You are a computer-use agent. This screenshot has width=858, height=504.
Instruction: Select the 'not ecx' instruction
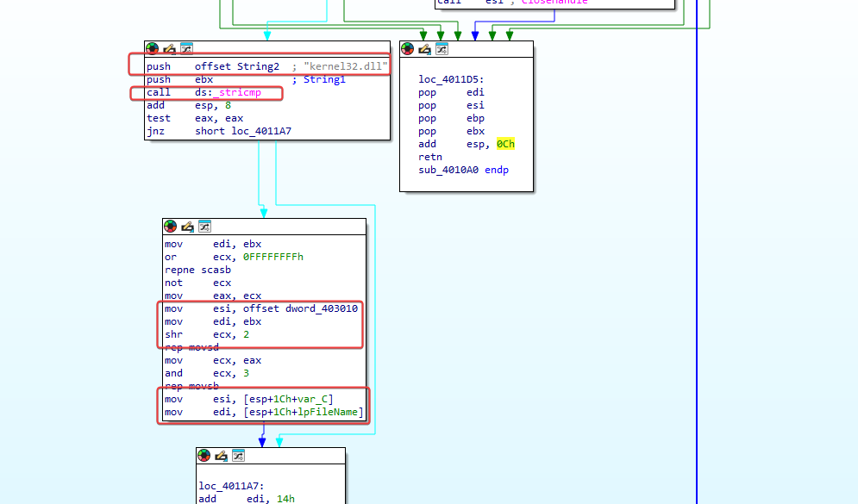point(197,283)
